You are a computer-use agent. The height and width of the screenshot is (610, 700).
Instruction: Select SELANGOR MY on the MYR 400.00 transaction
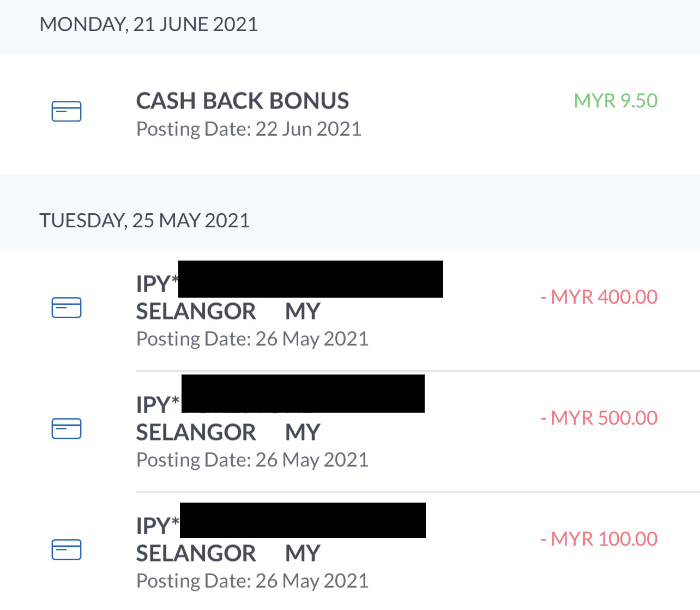[228, 312]
